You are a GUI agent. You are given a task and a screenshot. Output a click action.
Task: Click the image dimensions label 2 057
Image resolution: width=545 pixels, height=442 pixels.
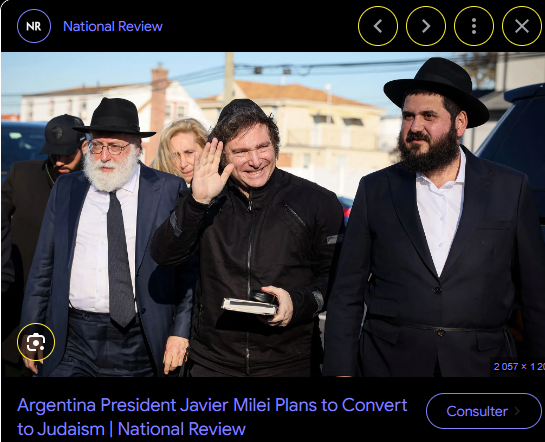[519, 367]
